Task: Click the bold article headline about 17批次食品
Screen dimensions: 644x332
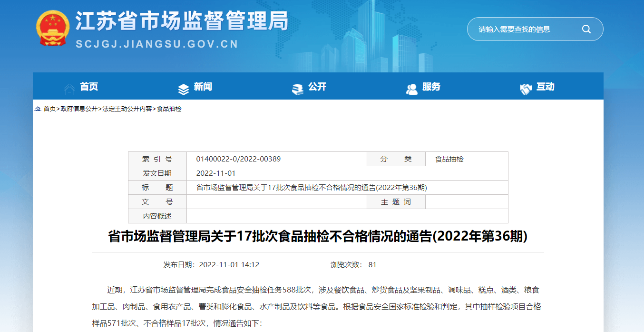Action: coord(318,237)
